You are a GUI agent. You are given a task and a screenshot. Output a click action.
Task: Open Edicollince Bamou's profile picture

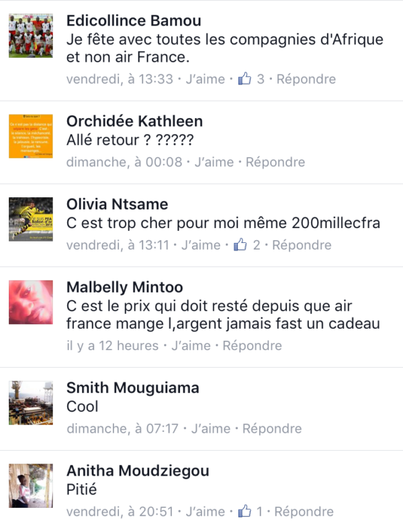[x=31, y=36]
